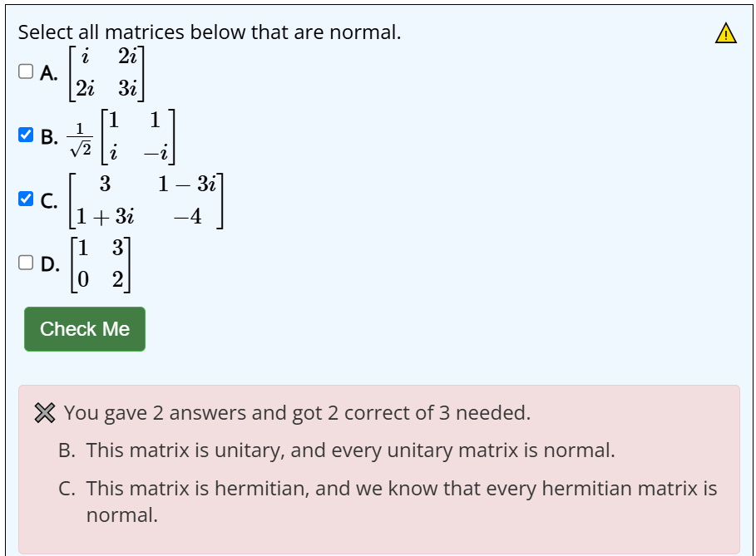Uncheck the checkbox for option B

26,135
